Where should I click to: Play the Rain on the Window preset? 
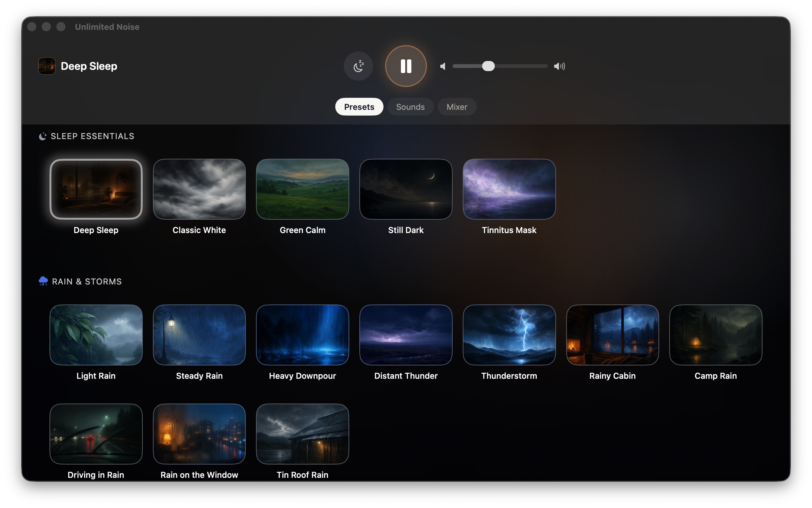pyautogui.click(x=199, y=434)
